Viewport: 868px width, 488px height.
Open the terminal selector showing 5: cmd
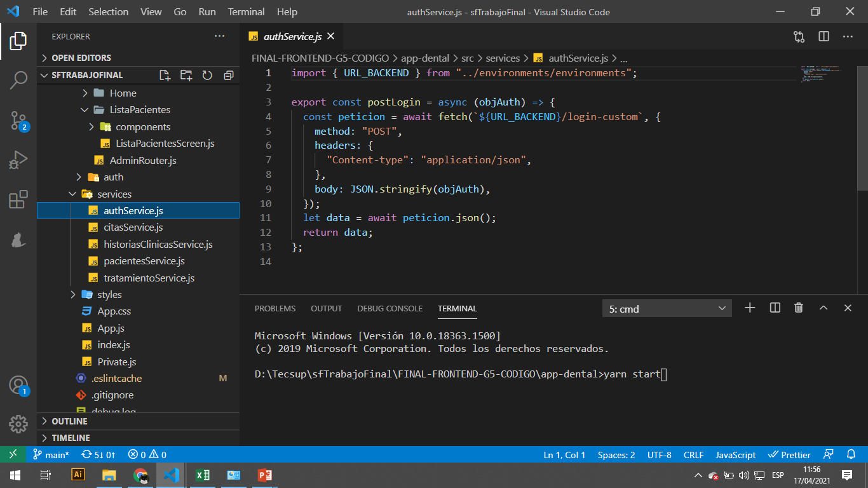[667, 308]
